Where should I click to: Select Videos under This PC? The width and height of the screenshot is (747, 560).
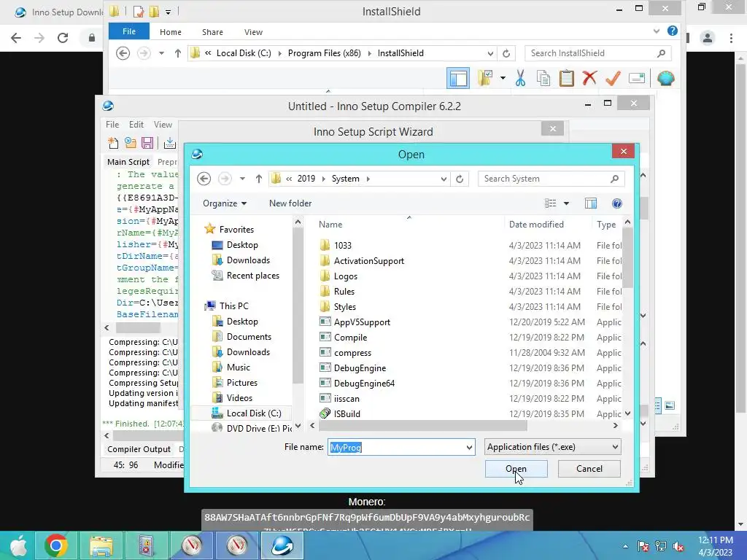[x=239, y=398]
